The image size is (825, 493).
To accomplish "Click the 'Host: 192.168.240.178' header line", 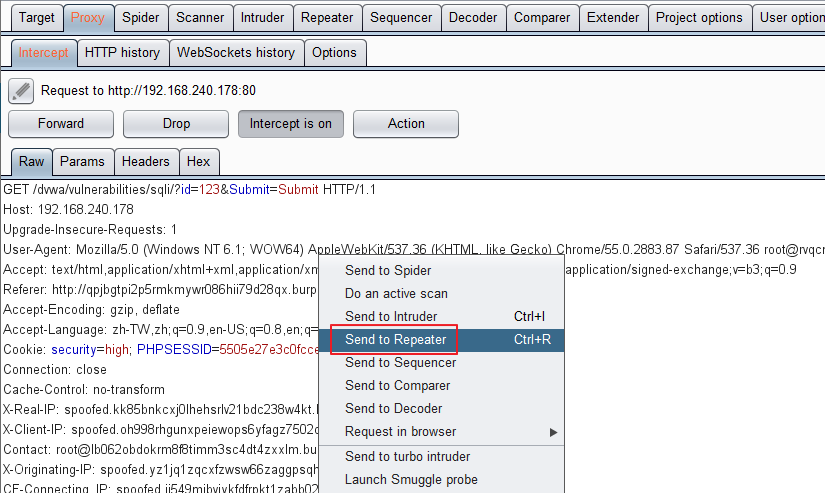I will tap(68, 210).
